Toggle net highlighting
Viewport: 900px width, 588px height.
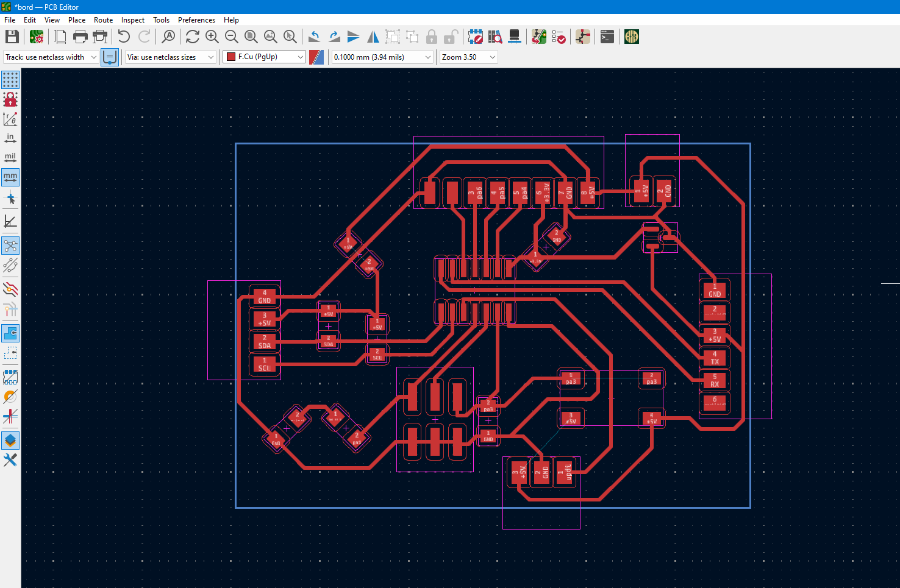[10, 310]
